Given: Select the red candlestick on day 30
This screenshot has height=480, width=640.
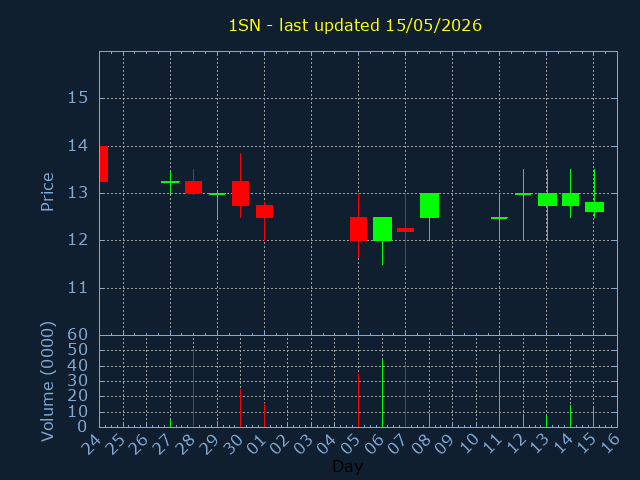Looking at the screenshot, I should 240,193.
